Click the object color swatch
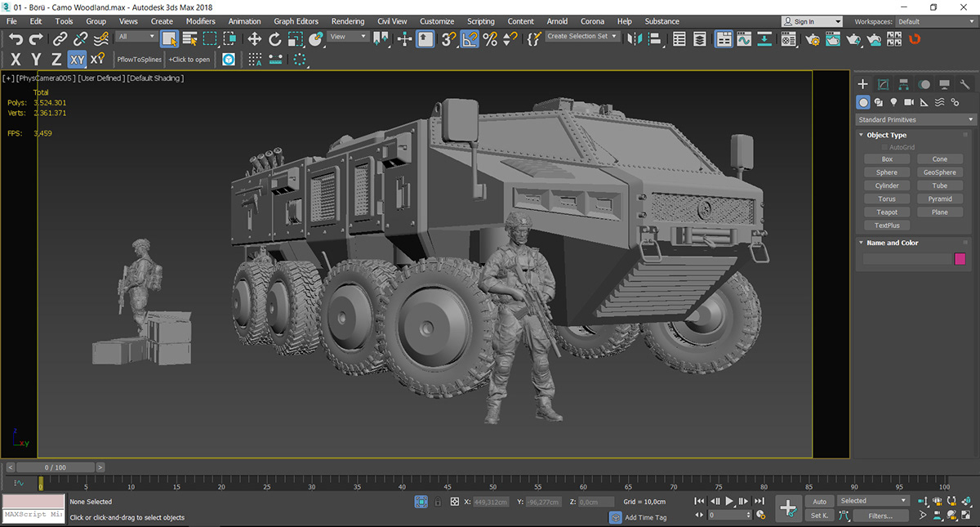Image resolution: width=980 pixels, height=527 pixels. pos(958,258)
